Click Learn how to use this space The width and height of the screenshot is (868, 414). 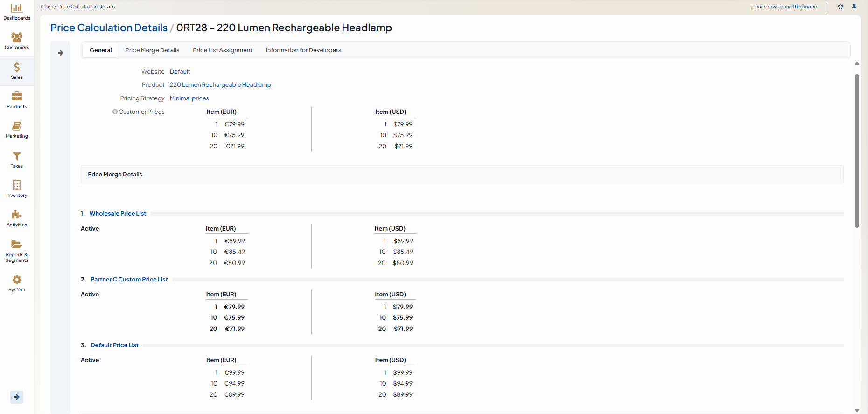(x=784, y=7)
